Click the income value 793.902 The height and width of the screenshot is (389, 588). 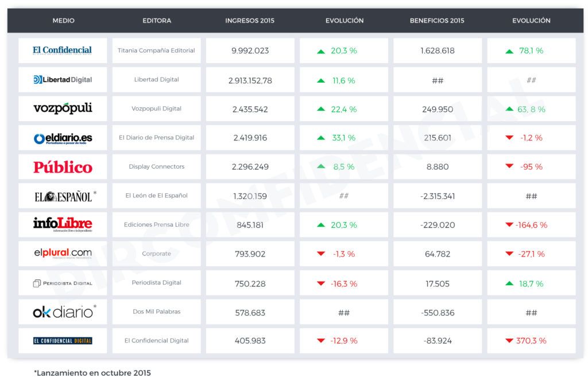tap(250, 254)
